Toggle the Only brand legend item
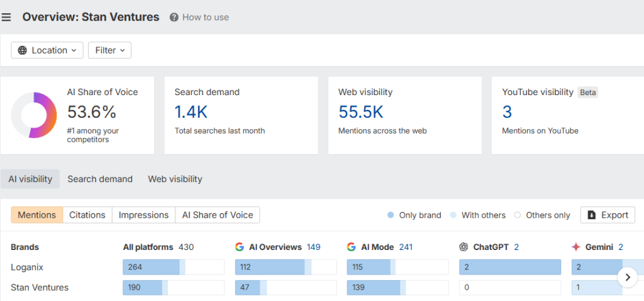The image size is (644, 301). (x=414, y=215)
